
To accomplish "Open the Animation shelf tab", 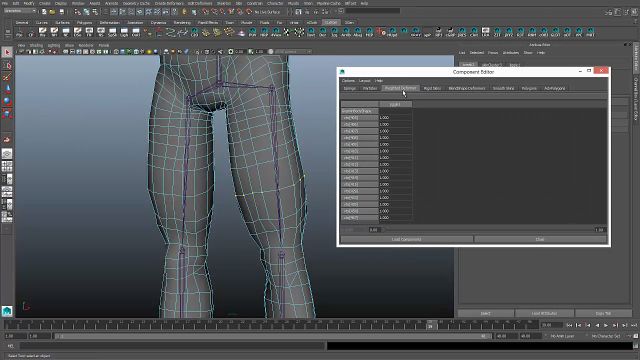I will click(x=135, y=22).
